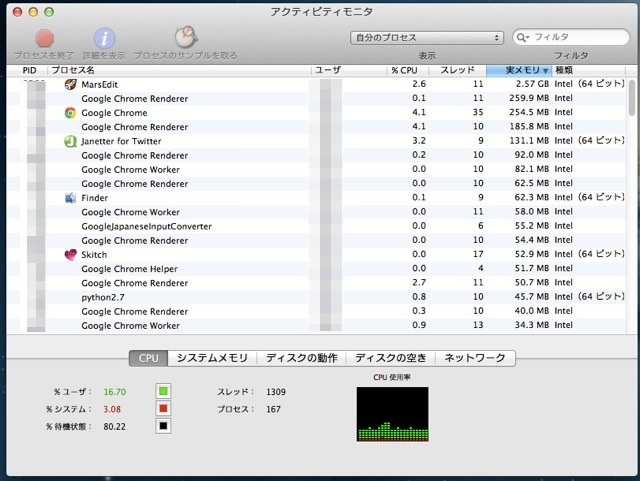Click the 34.3 MB memory value
Image resolution: width=640 pixels, height=481 pixels.
[x=532, y=325]
